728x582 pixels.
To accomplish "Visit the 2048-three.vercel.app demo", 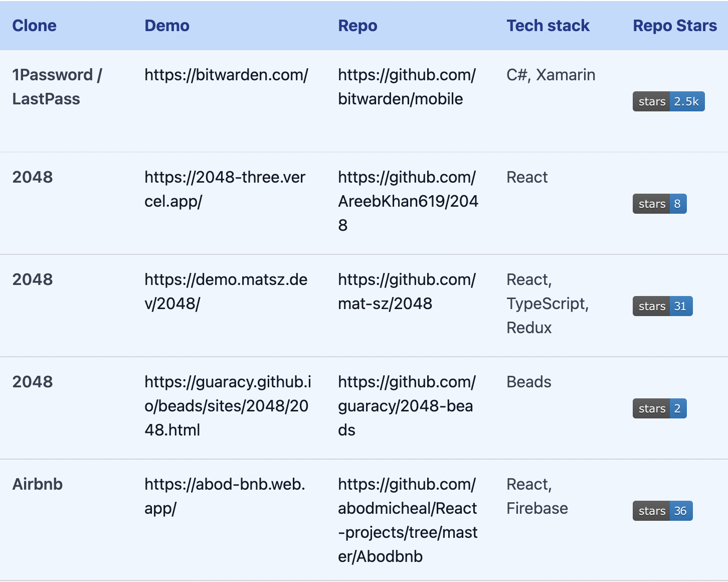I will point(225,189).
